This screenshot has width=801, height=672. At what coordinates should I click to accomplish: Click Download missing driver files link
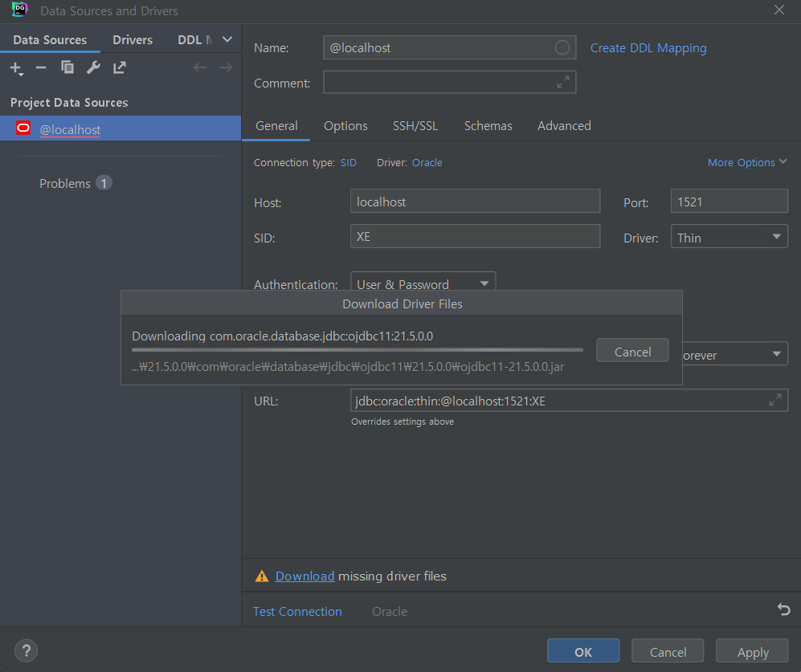click(x=304, y=576)
